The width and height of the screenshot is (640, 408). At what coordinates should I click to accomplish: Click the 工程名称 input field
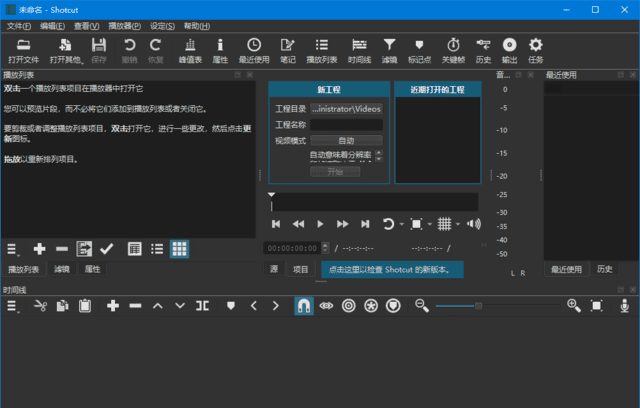pyautogui.click(x=347, y=125)
